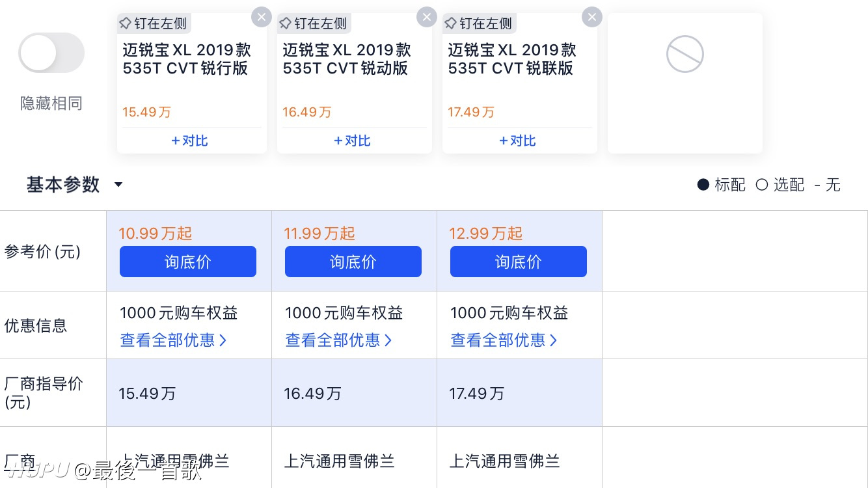This screenshot has width=868, height=488.
Task: Expand the 基本参数 dropdown arrow
Action: point(118,185)
